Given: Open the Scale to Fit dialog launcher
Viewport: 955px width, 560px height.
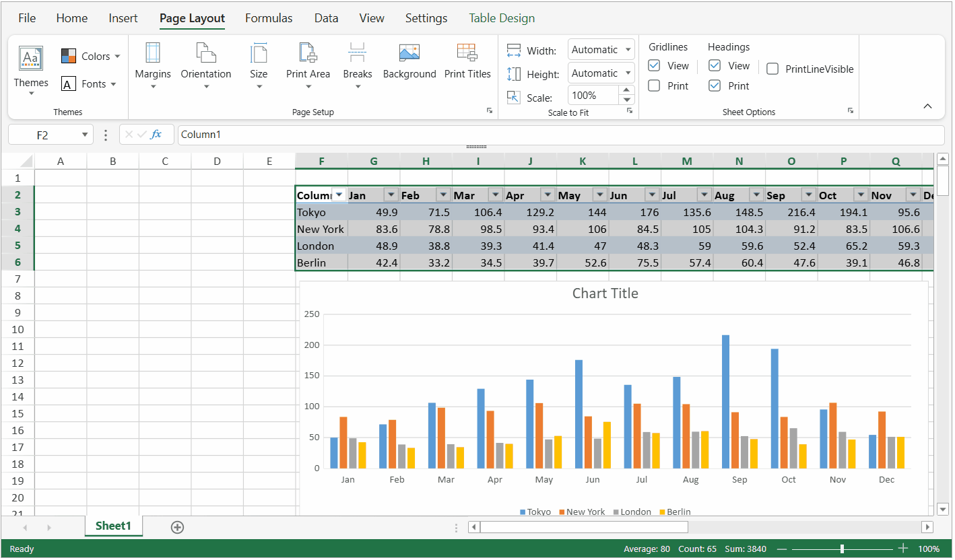Looking at the screenshot, I should (630, 110).
